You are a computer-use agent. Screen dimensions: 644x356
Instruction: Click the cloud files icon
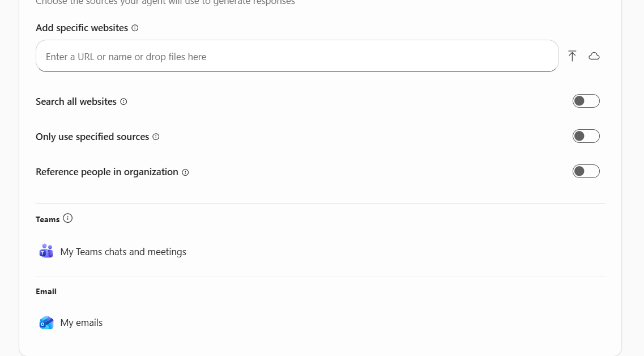point(594,56)
